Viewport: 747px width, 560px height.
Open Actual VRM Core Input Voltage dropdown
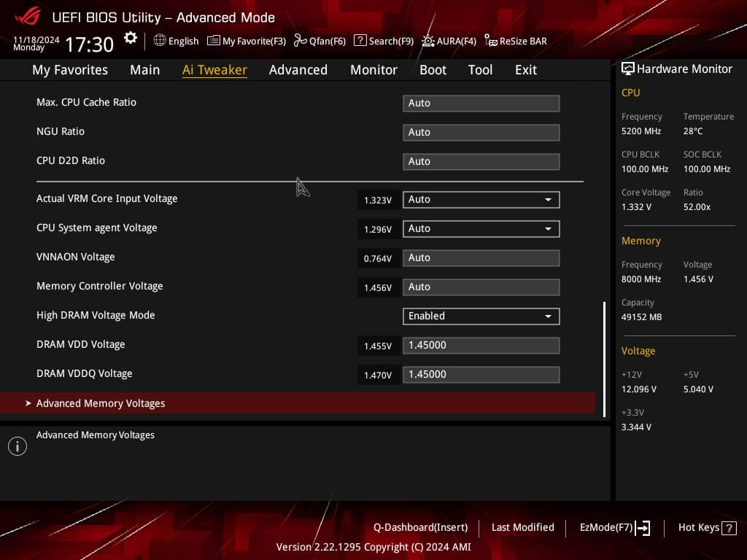coord(481,200)
